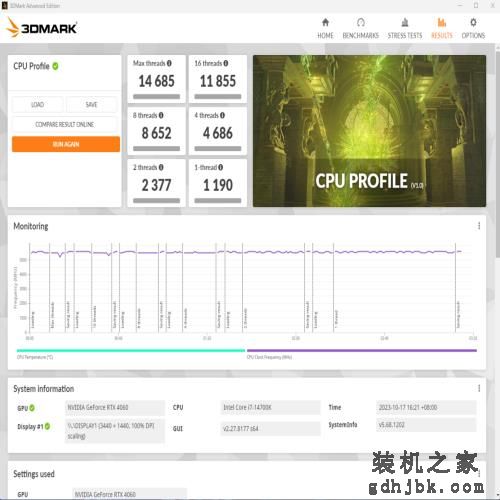Image resolution: width=500 pixels, height=500 pixels.
Task: Open the Monitoring panel options menu
Action: pyautogui.click(x=479, y=226)
